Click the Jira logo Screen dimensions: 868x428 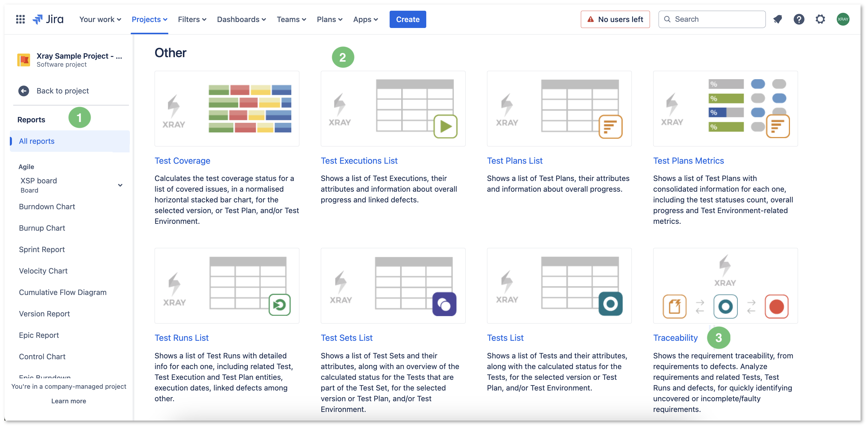tap(48, 19)
